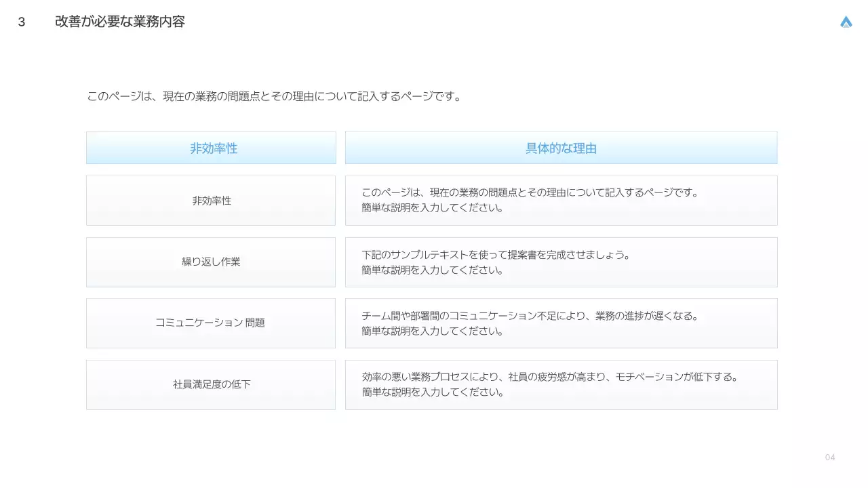868x488 pixels.
Task: Select the 社員満足度の低下 cell
Action: pyautogui.click(x=211, y=384)
